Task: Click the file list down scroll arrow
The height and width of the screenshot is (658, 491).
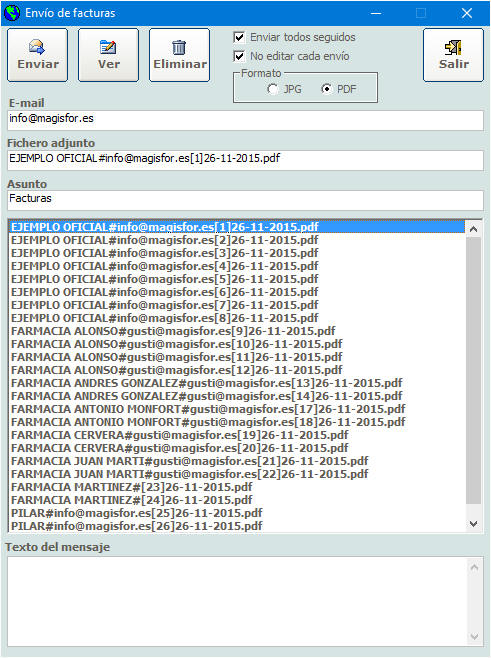Action: click(x=474, y=524)
